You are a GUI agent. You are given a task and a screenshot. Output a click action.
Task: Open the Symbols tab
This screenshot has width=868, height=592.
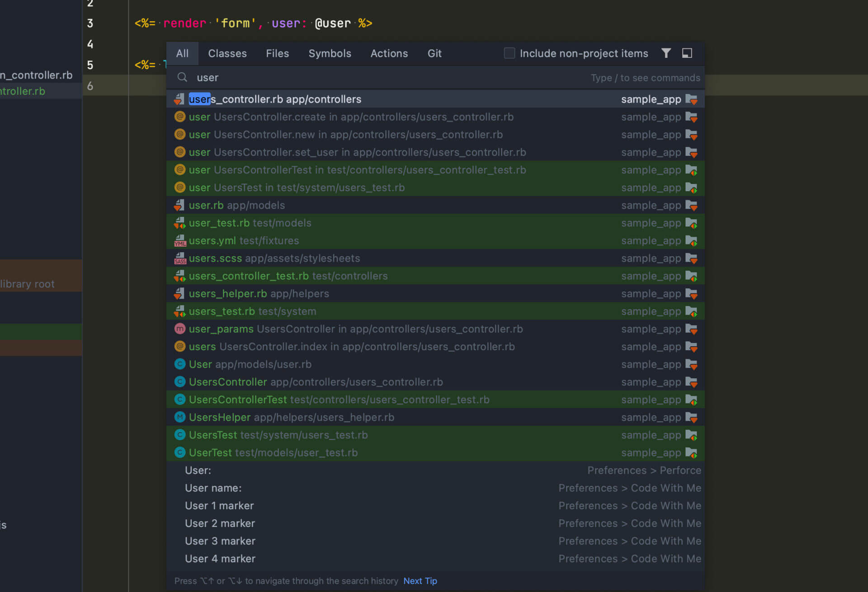pos(330,53)
